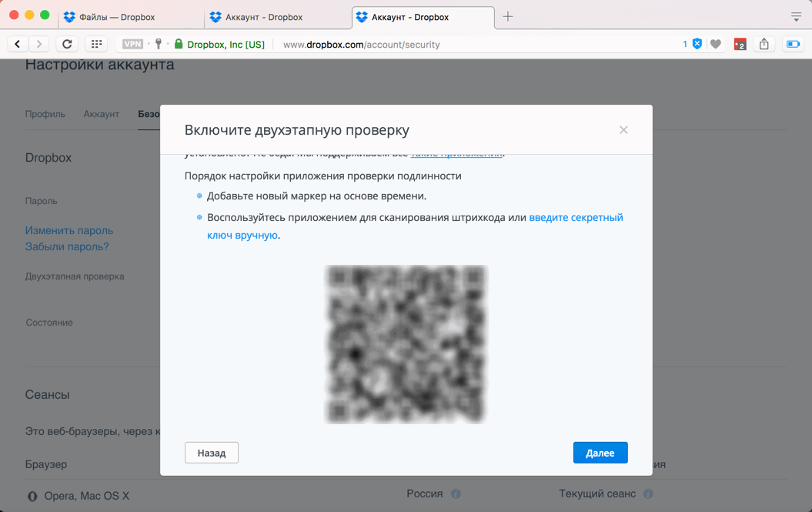This screenshot has height=512, width=812.
Task: Open a new tab with plus button
Action: 508,17
